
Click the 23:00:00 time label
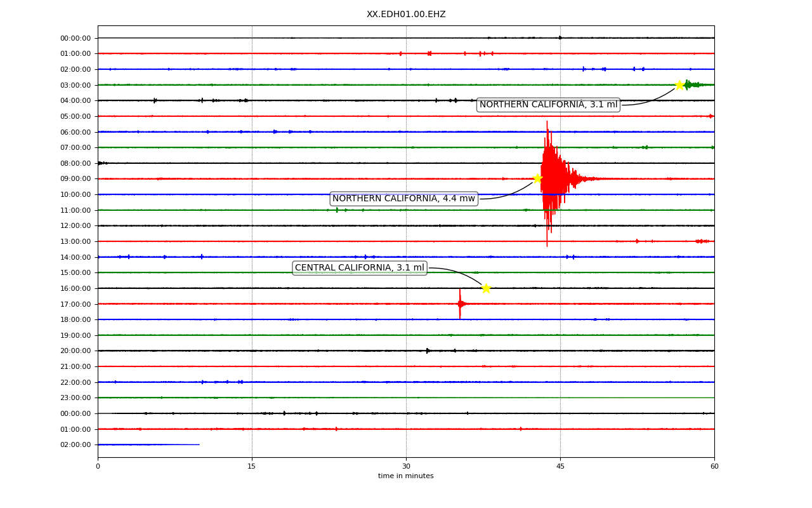click(75, 398)
